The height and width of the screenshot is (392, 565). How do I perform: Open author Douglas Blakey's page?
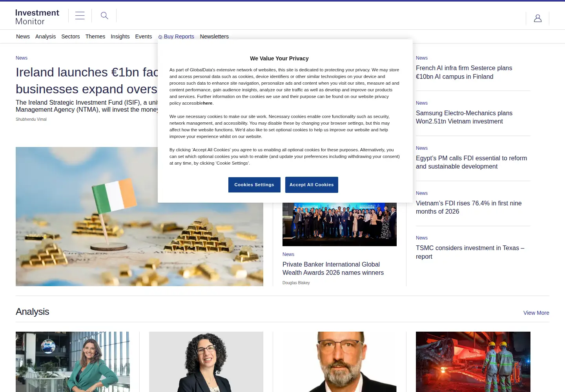[x=296, y=283]
